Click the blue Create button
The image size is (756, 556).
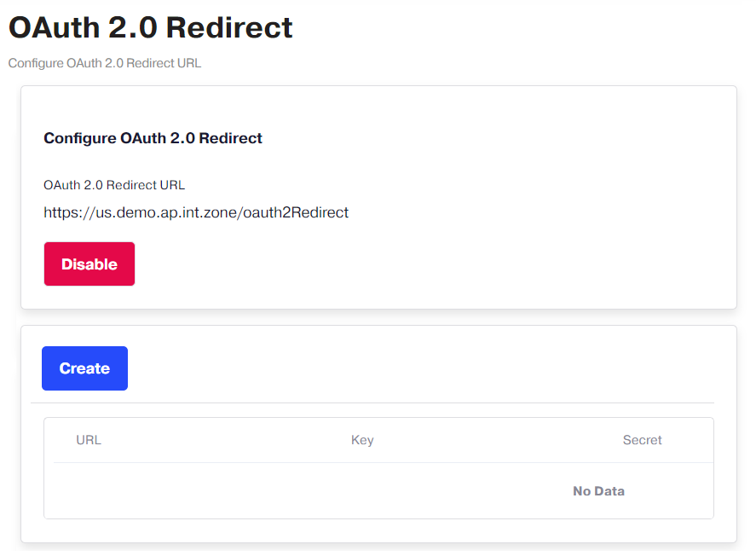(x=85, y=368)
